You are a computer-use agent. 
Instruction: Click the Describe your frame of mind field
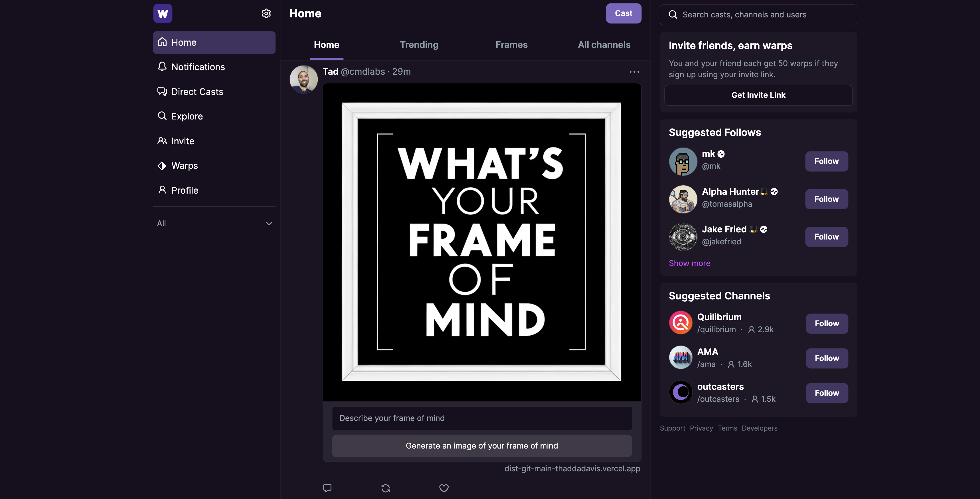(x=481, y=418)
